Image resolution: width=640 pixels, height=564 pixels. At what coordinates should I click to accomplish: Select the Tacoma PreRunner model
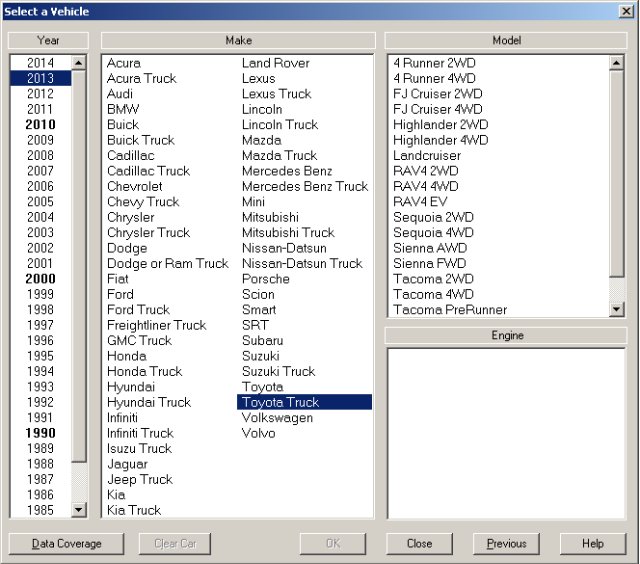coord(450,310)
